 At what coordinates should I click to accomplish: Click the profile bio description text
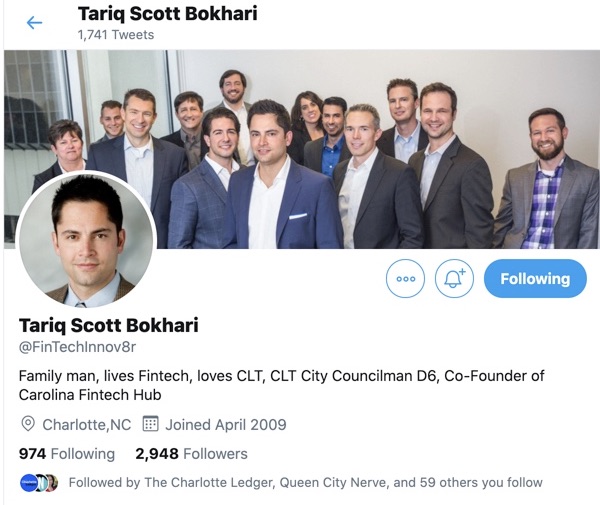[281, 385]
